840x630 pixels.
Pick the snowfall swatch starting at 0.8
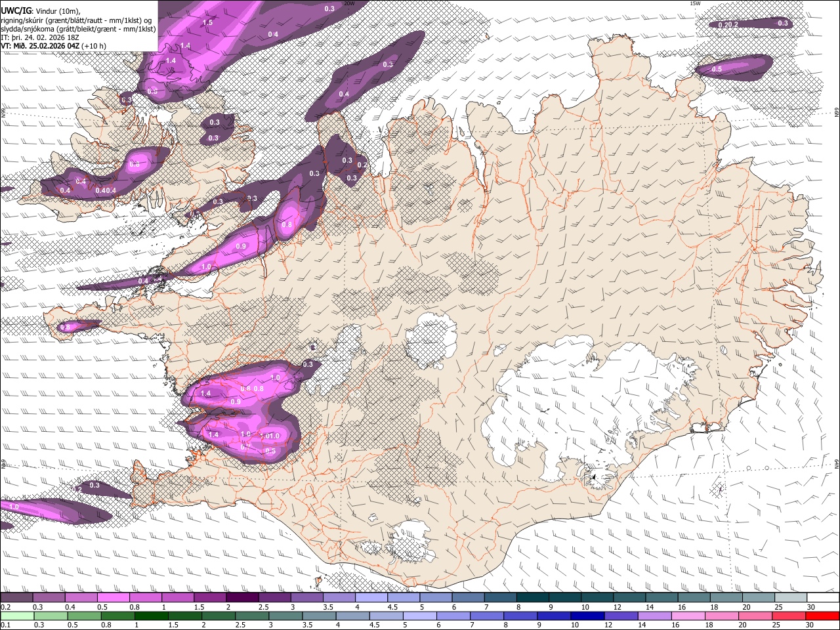(145, 597)
